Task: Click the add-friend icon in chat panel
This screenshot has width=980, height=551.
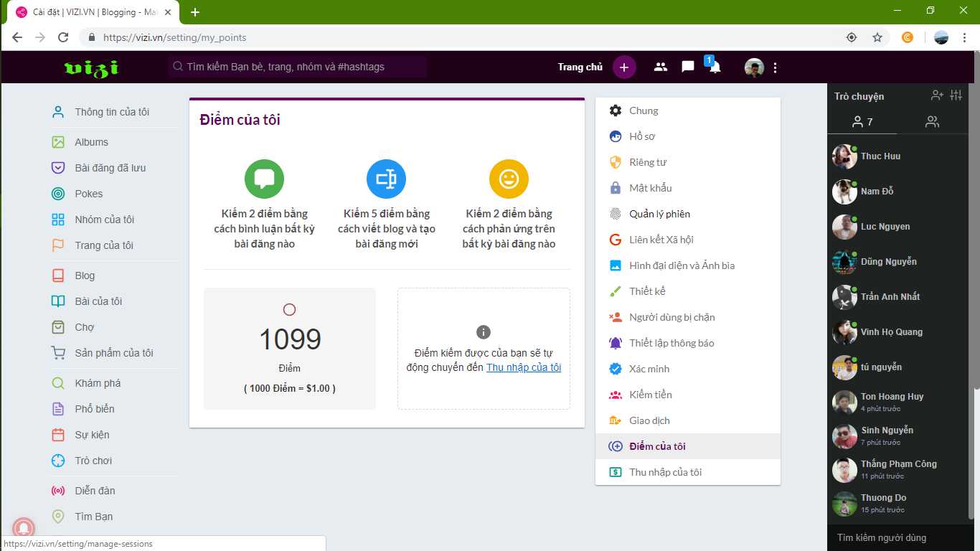Action: [936, 95]
